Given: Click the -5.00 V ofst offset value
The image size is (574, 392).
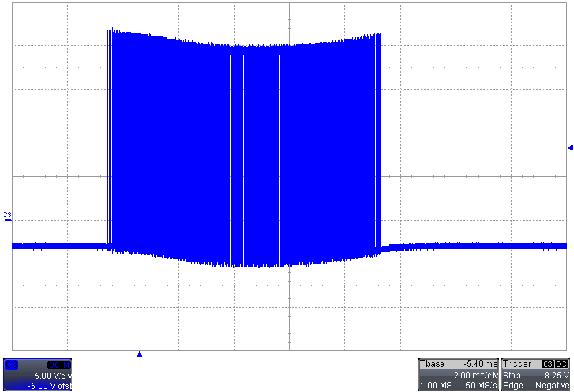Looking at the screenshot, I should [50, 386].
